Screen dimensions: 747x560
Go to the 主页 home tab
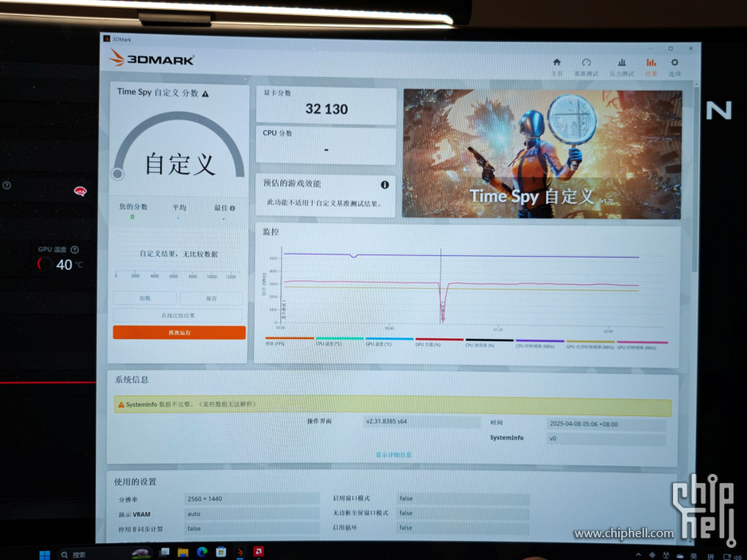(x=556, y=67)
